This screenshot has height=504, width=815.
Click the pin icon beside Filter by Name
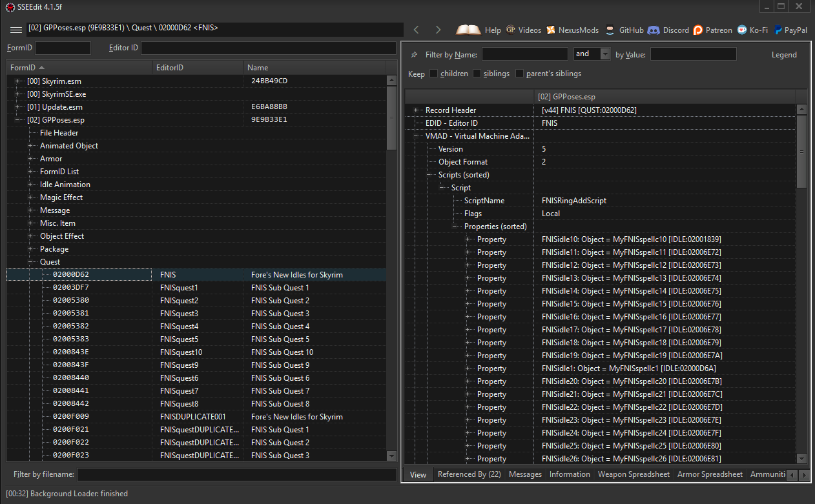[414, 54]
